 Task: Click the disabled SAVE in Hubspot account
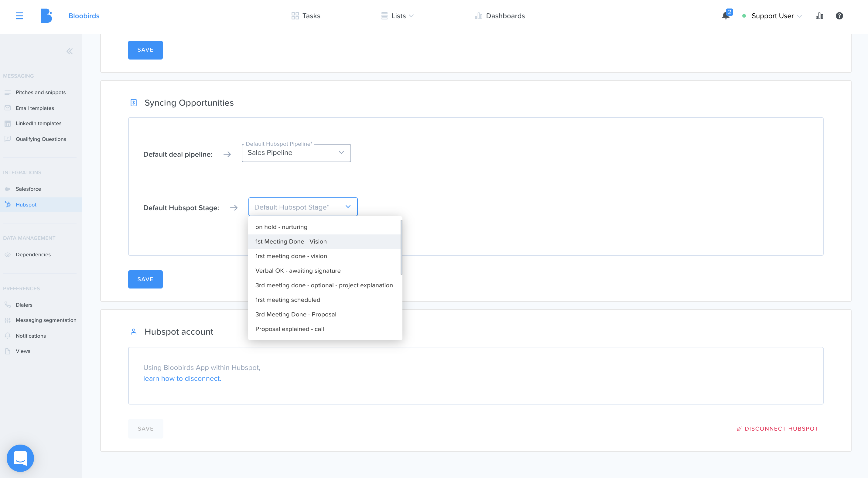pos(145,429)
